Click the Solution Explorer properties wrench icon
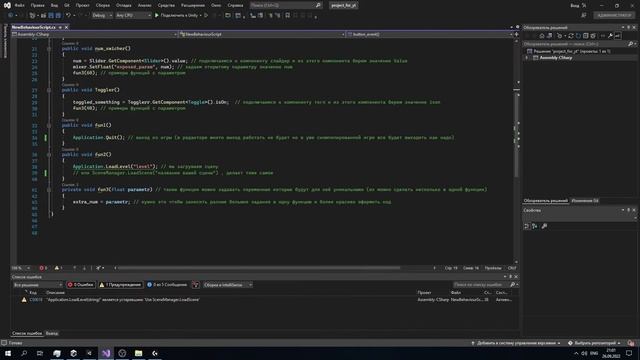The height and width of the screenshot is (360, 640). (610, 36)
